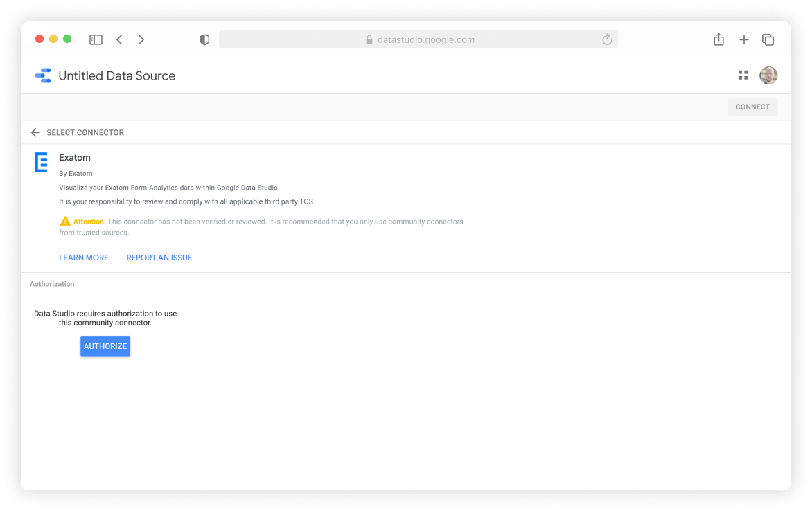Viewport: 812px width, 511px height.
Task: Click the CONNECT button
Action: [x=752, y=107]
